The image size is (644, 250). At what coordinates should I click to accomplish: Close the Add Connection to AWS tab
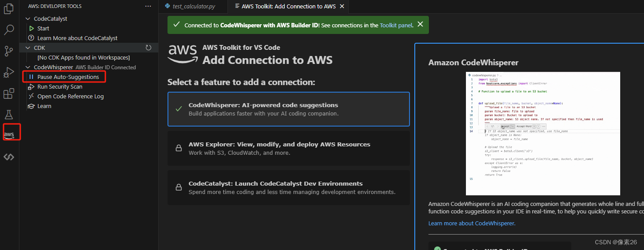click(x=341, y=6)
